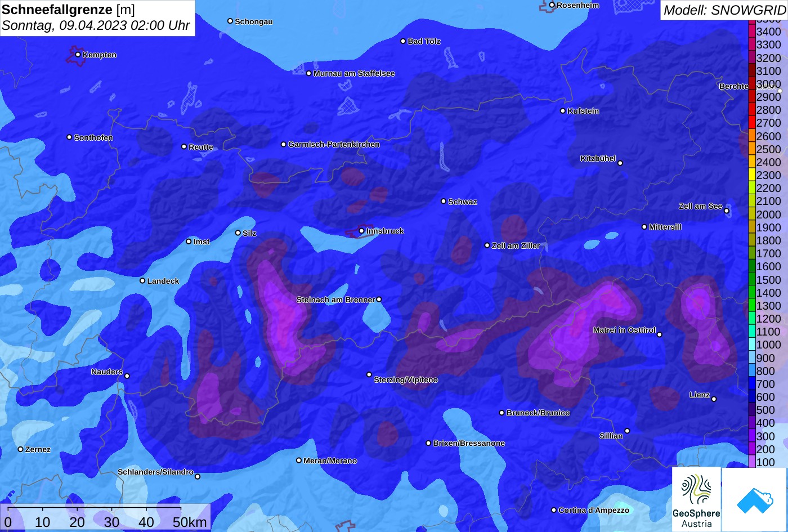Select the Bad Tölz location marker
Image resolution: width=788 pixels, height=532 pixels.
403,41
